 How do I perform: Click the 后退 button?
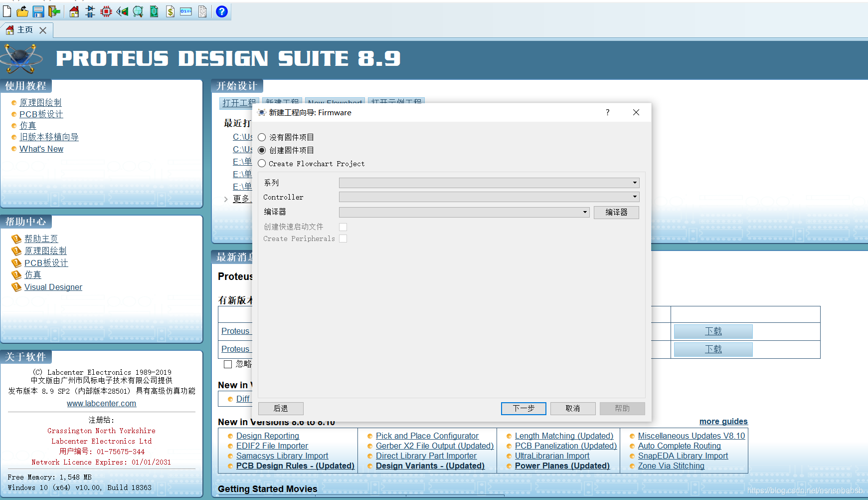(x=281, y=408)
